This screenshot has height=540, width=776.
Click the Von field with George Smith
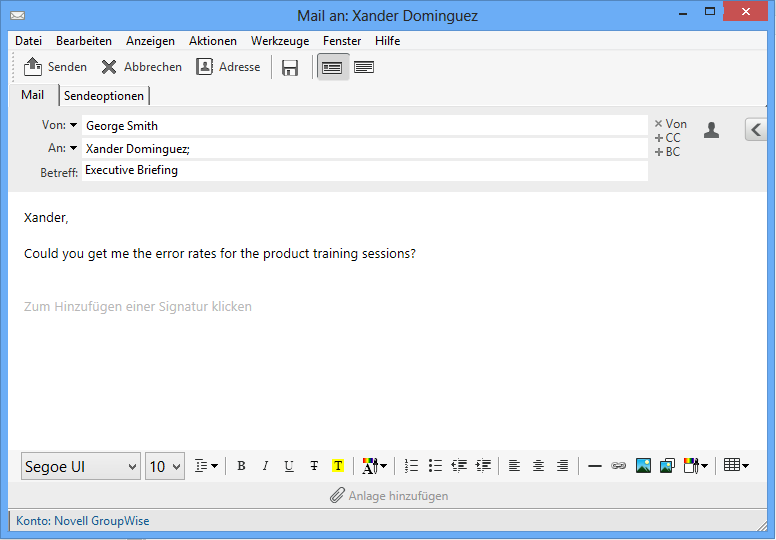coord(365,126)
